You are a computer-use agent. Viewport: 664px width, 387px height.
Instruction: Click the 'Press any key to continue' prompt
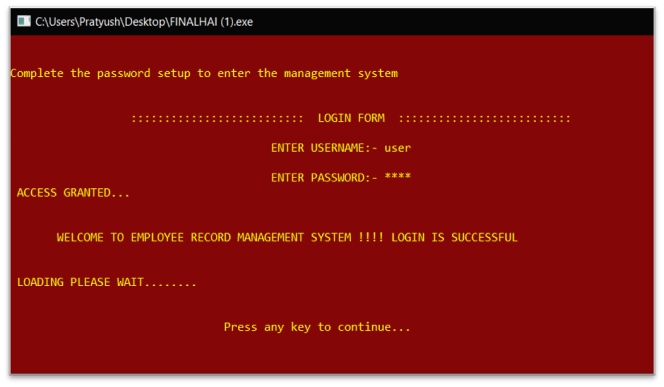tap(317, 327)
